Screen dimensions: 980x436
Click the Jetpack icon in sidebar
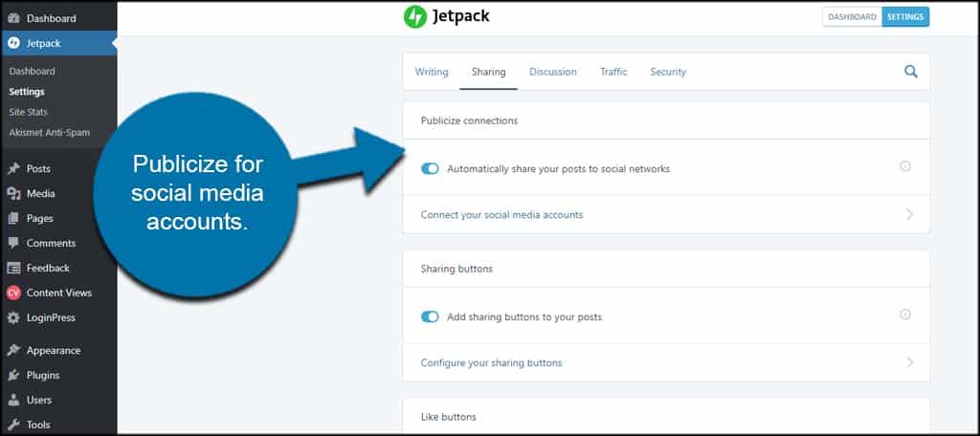tap(13, 44)
